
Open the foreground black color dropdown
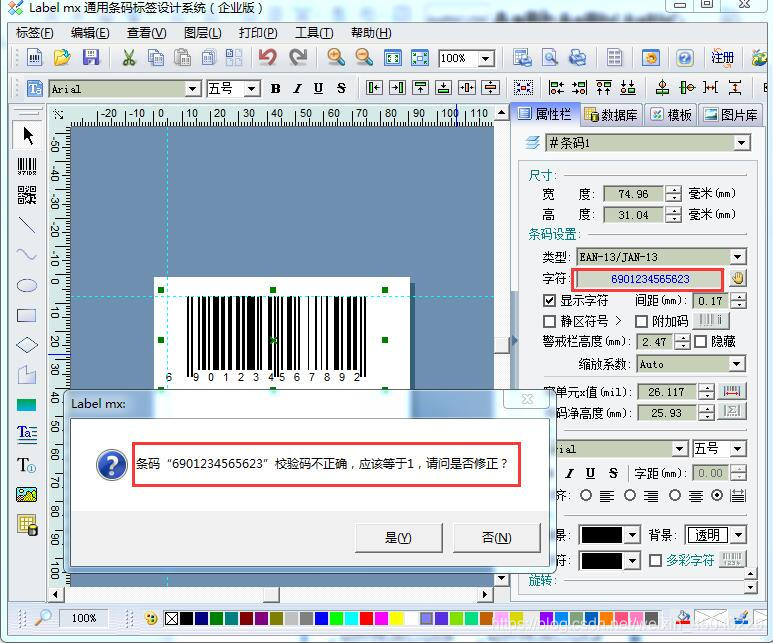(x=632, y=535)
